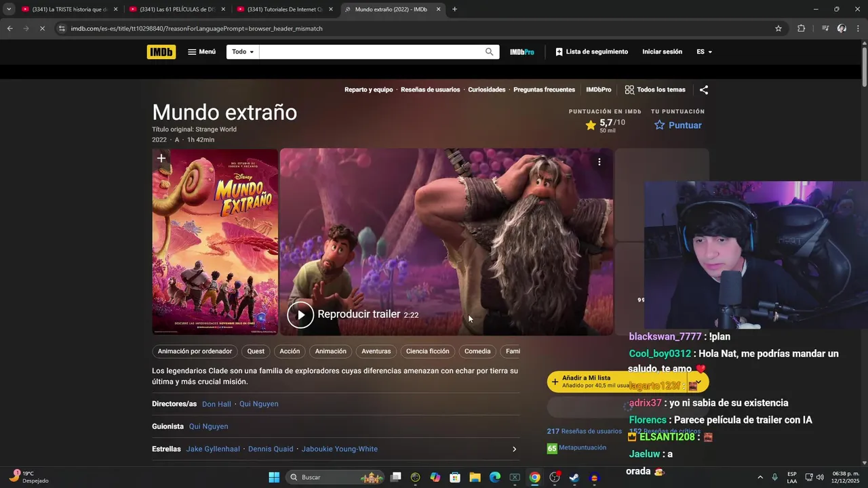
Task: Select the Quest genre chip
Action: coord(256,351)
